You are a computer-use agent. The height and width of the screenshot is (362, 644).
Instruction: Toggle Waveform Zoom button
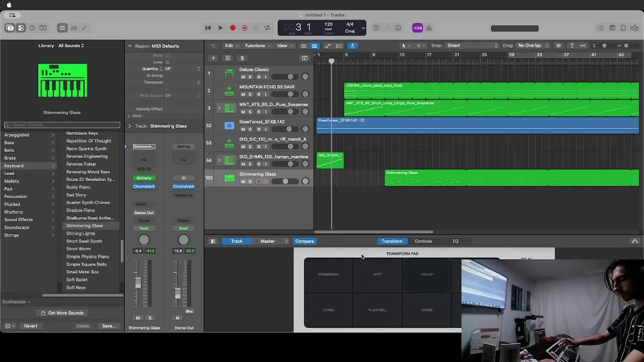click(x=558, y=46)
